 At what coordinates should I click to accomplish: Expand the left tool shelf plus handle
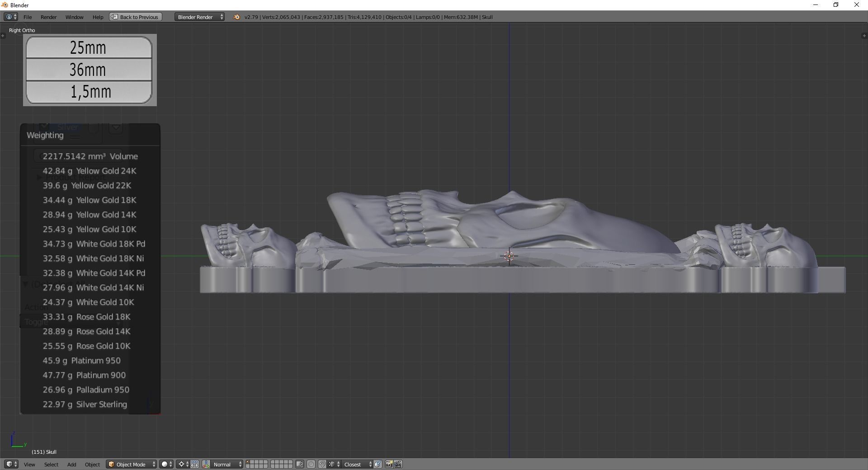(x=3, y=36)
